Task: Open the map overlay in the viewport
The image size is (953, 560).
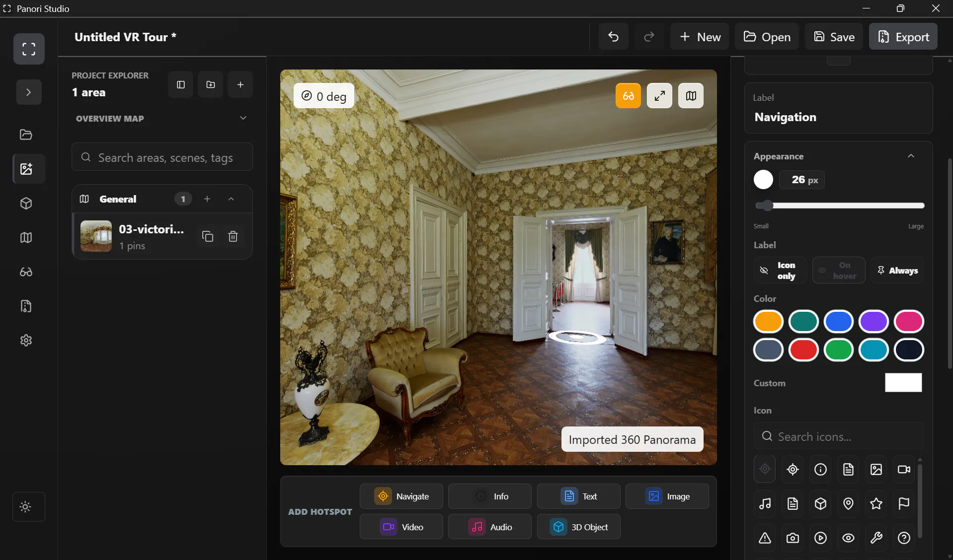Action: pos(691,96)
